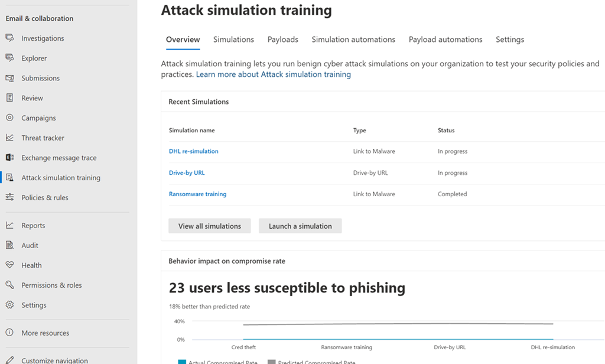605x364 pixels.
Task: Click the Policies & rules sliders icon
Action: tap(9, 197)
